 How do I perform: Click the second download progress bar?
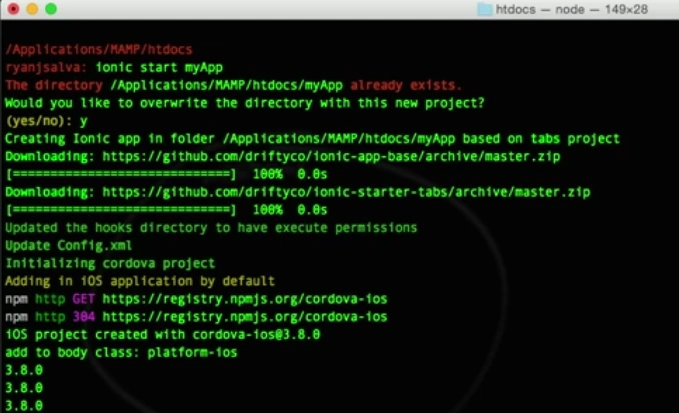pyautogui.click(x=121, y=210)
